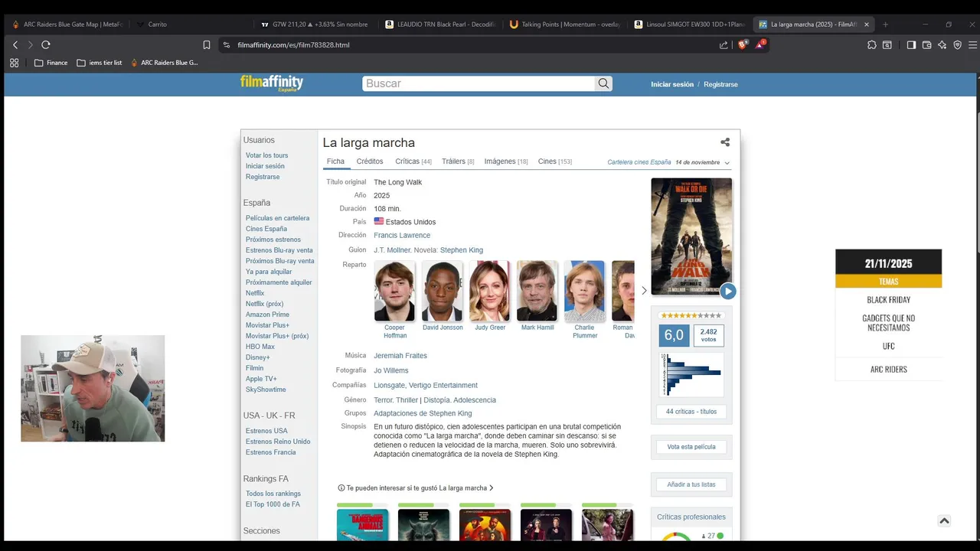
Task: Open the Brave Shields lion icon
Action: coord(742,44)
